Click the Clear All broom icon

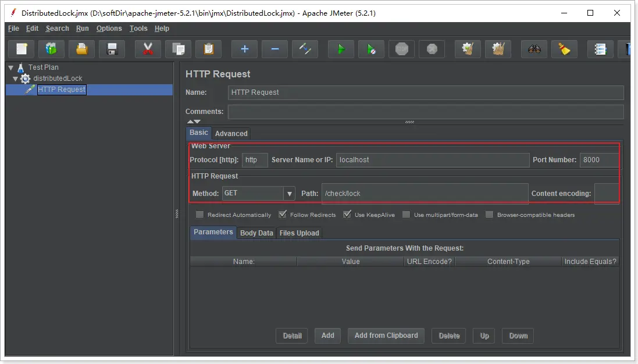[564, 49]
